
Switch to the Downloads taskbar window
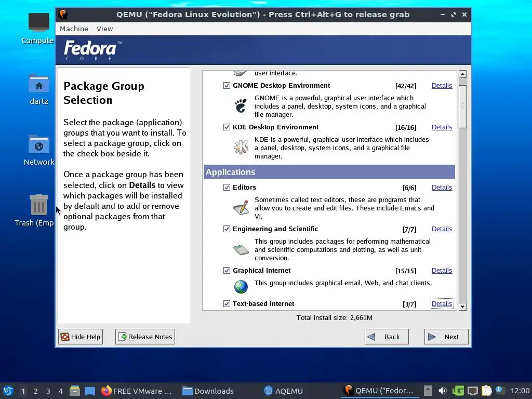(x=208, y=391)
